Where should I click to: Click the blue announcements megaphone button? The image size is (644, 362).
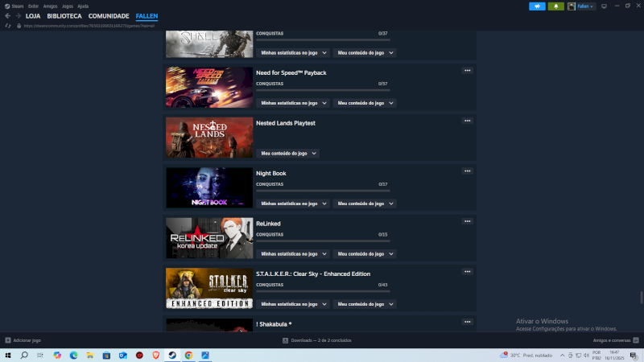537,6
